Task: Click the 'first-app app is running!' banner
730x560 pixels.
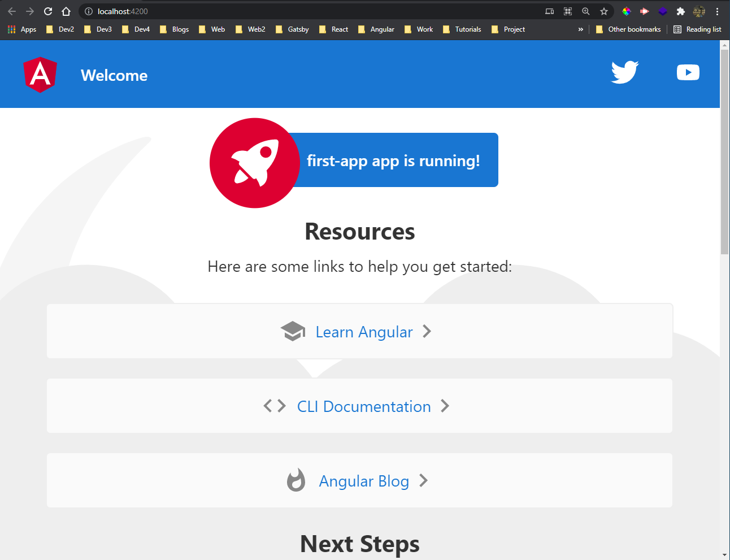Action: 393,160
